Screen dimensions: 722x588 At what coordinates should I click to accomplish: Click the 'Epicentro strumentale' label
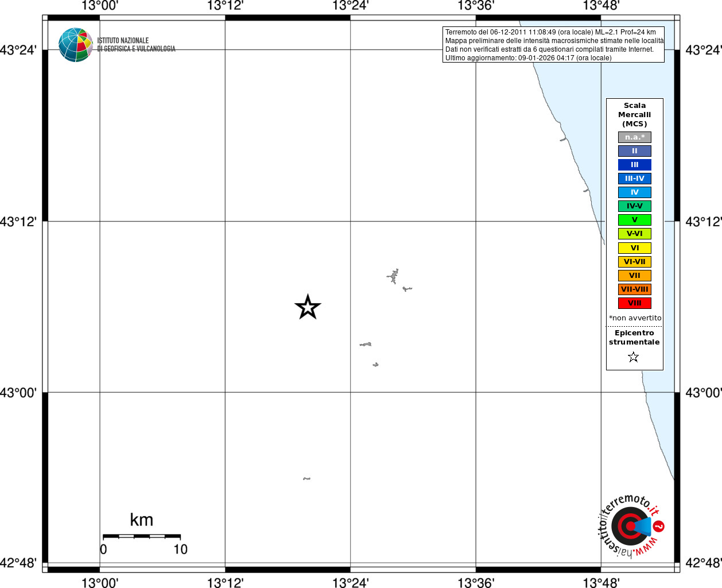tap(634, 338)
